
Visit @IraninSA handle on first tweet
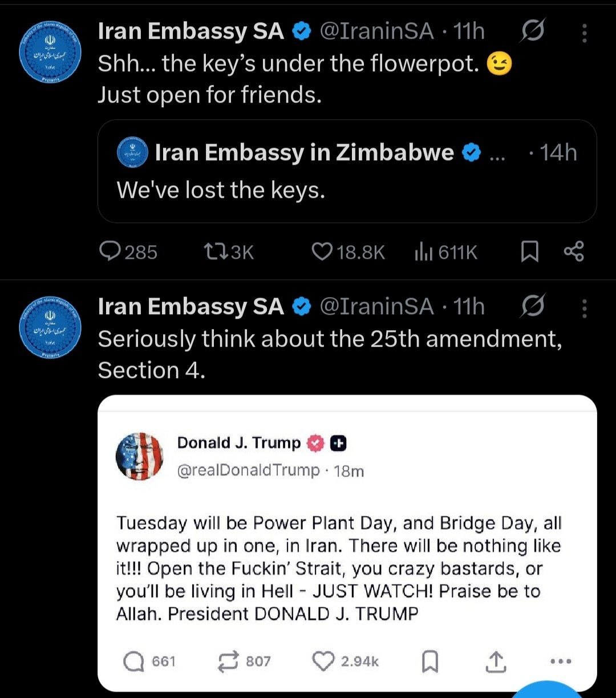pos(376,31)
